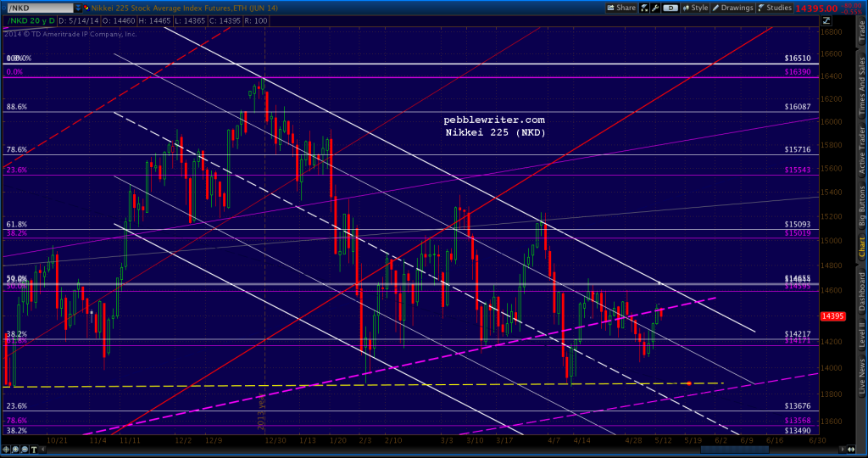This screenshot has width=868, height=458.
Task: Click the zoom-in magnifier icon bottom-left
Action: 15,450
